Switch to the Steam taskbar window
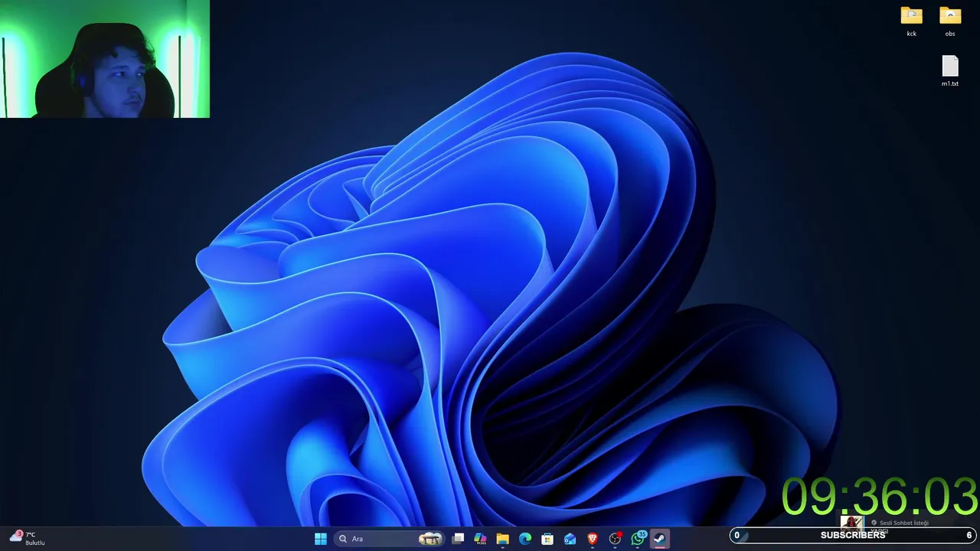 [659, 539]
